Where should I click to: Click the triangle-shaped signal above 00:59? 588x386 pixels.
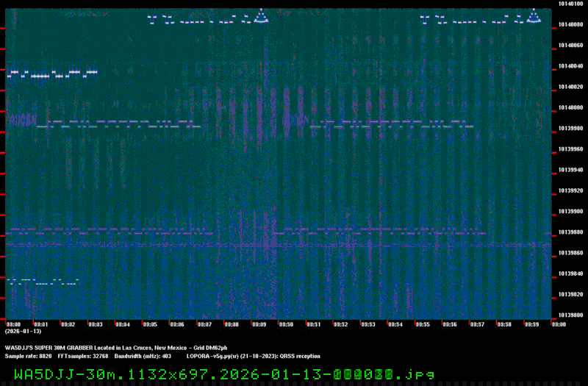coord(534,17)
